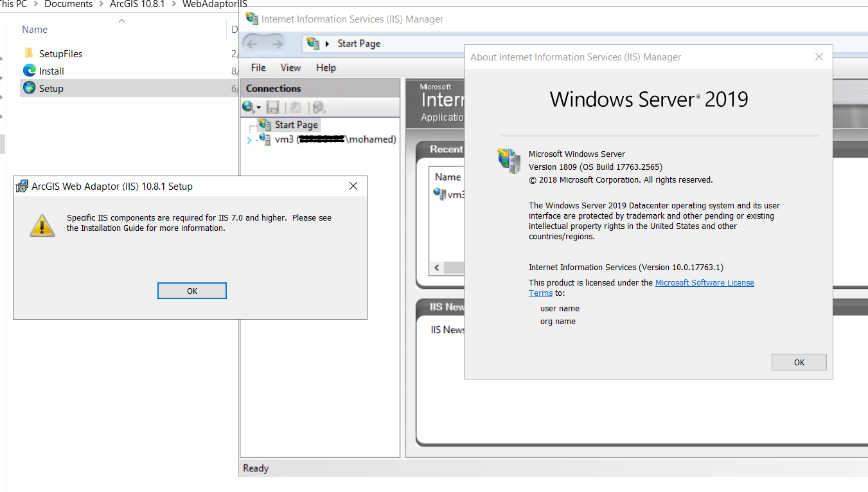Click the Delete Connection icon in Connections toolbar
868x492 pixels.
click(319, 107)
